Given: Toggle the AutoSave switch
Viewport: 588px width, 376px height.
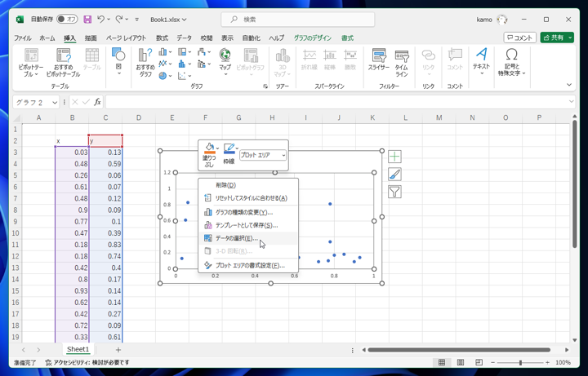Looking at the screenshot, I should tap(67, 19).
